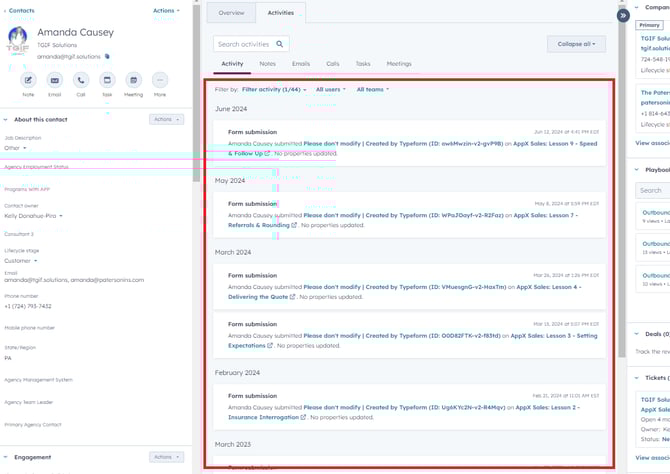Click the Search activities input field
The width and height of the screenshot is (670, 474).
pyautogui.click(x=243, y=44)
